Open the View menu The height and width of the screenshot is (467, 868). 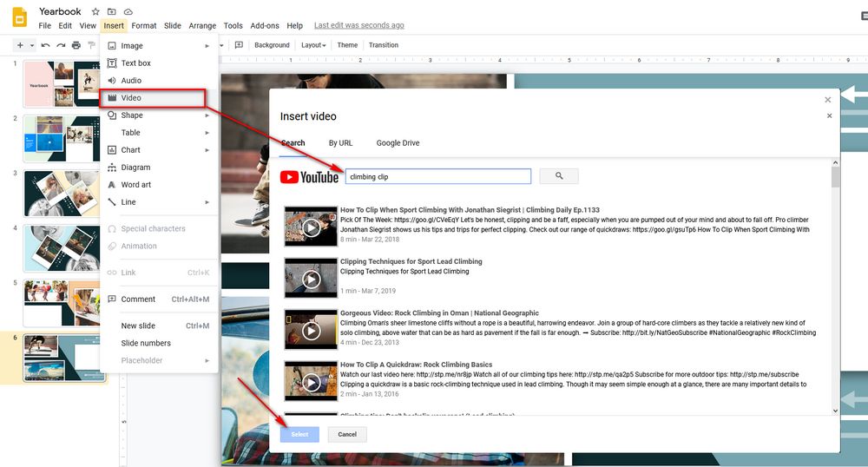point(88,25)
